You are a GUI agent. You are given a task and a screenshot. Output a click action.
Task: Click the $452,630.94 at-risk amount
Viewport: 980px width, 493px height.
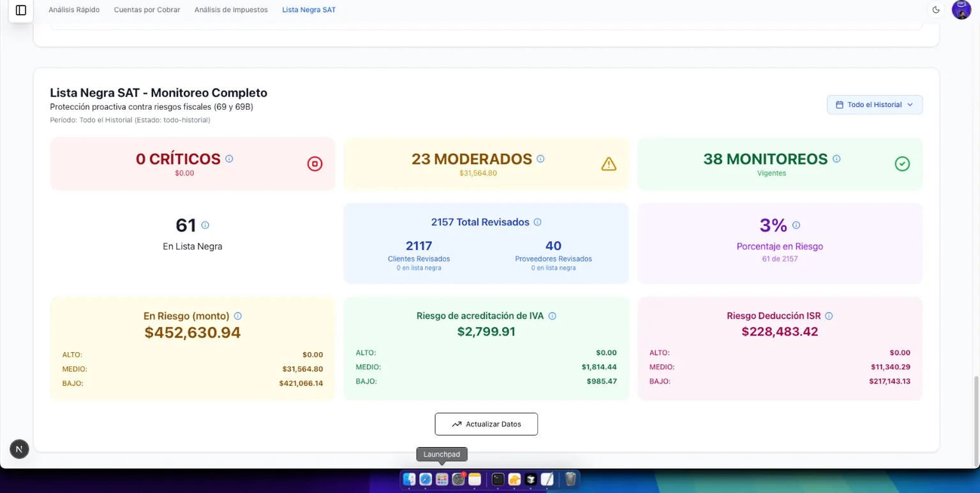(x=193, y=332)
